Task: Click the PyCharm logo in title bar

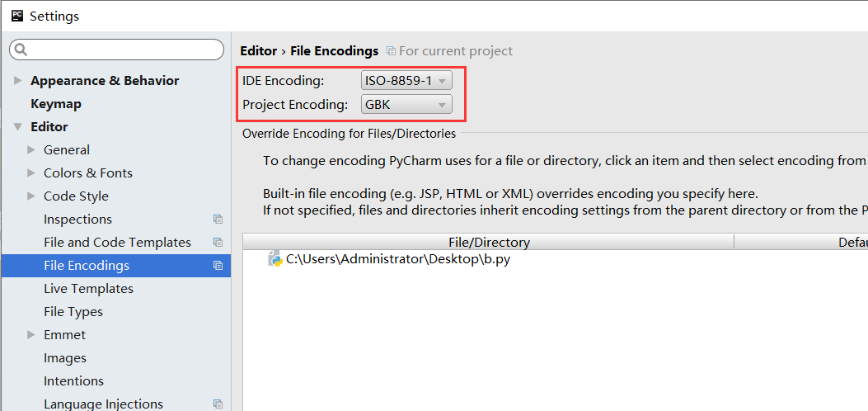Action: click(16, 16)
